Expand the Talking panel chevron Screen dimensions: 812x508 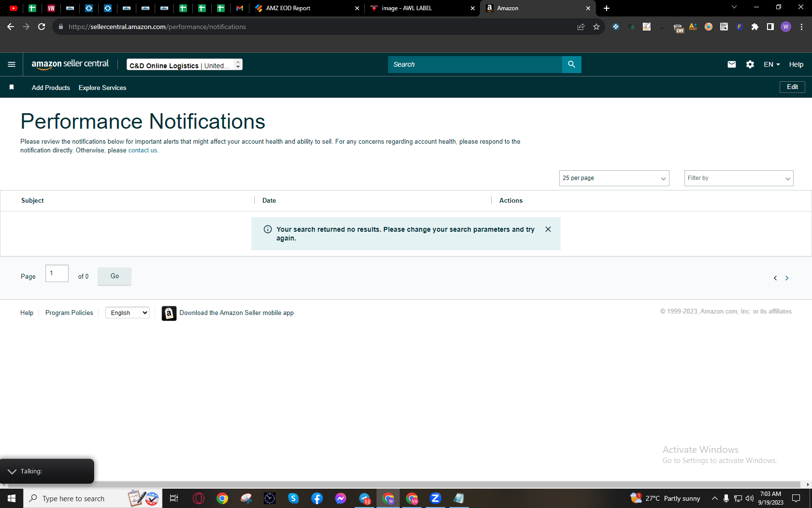point(12,471)
